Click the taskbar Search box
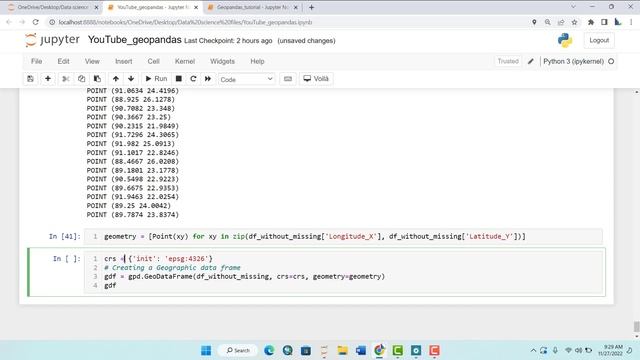Viewport: 640px width, 360px height. pos(238,350)
